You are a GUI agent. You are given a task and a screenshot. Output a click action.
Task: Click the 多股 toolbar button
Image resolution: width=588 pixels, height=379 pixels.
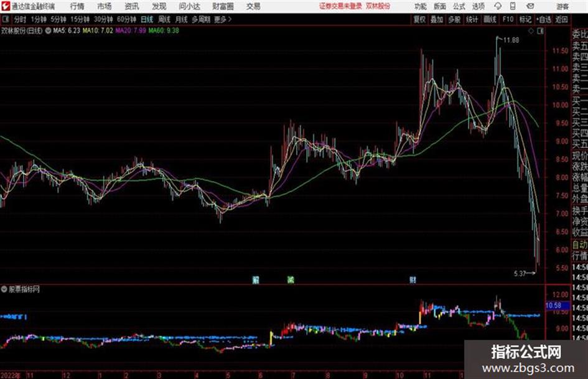click(x=454, y=19)
